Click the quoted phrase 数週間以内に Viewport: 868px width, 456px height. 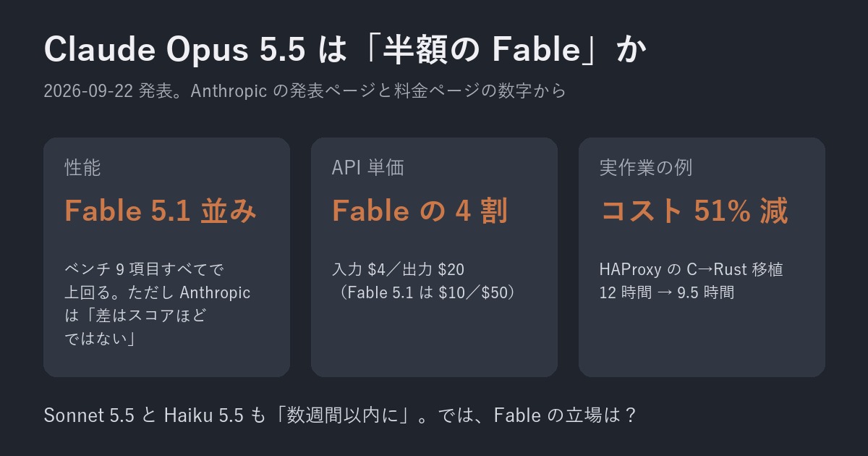[x=344, y=415]
